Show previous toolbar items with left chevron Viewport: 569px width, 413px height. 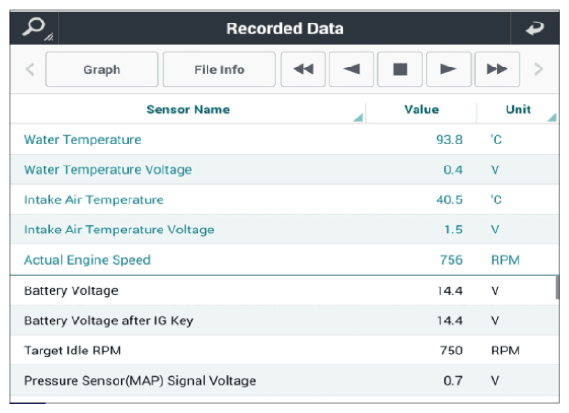point(30,69)
